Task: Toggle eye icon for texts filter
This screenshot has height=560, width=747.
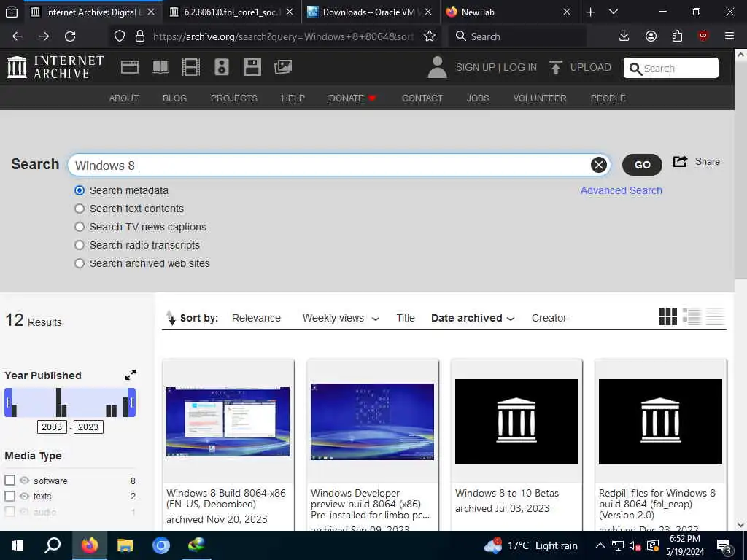Action: pyautogui.click(x=24, y=496)
